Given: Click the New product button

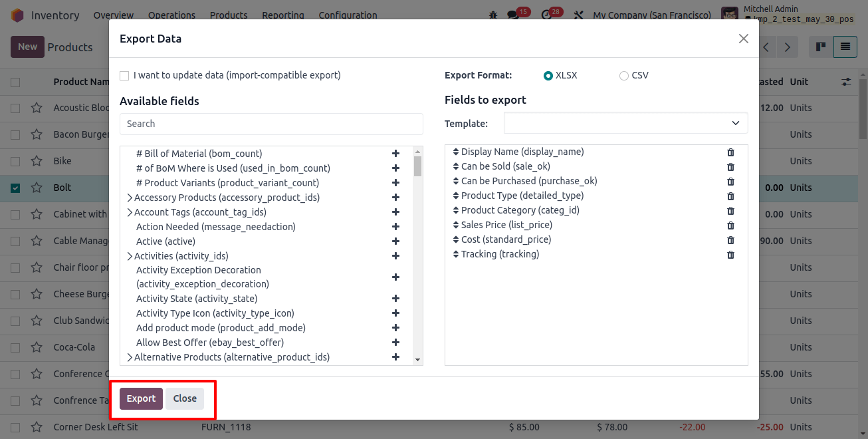Looking at the screenshot, I should tap(27, 47).
